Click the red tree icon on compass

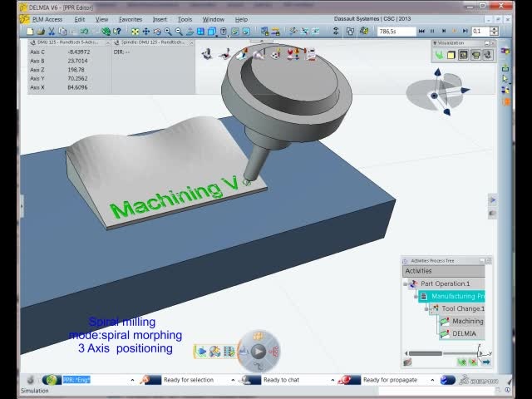point(274,352)
